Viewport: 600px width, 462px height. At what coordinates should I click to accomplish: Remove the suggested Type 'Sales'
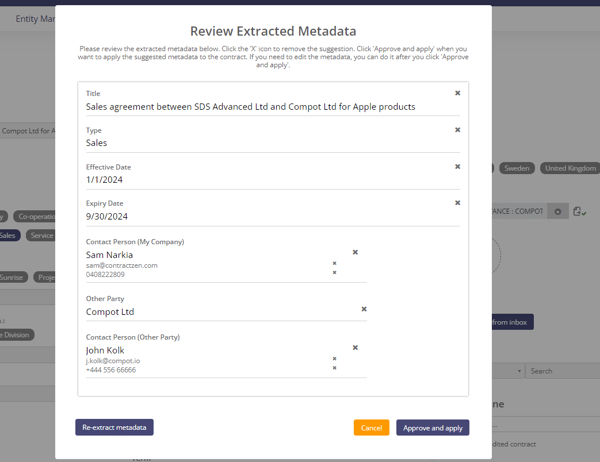point(457,130)
